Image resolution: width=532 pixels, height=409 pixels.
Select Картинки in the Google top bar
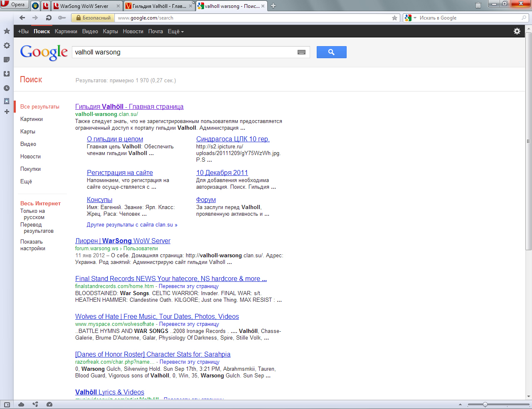66,32
